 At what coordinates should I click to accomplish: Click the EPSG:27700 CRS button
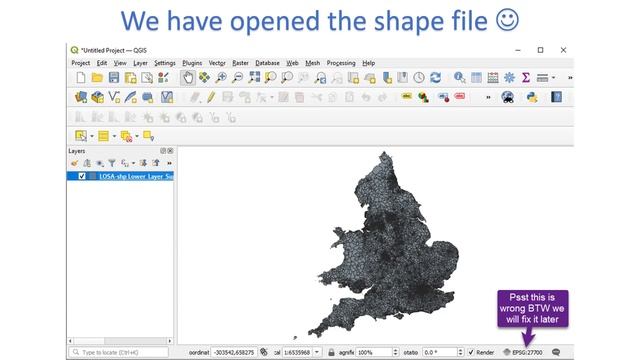point(523,352)
